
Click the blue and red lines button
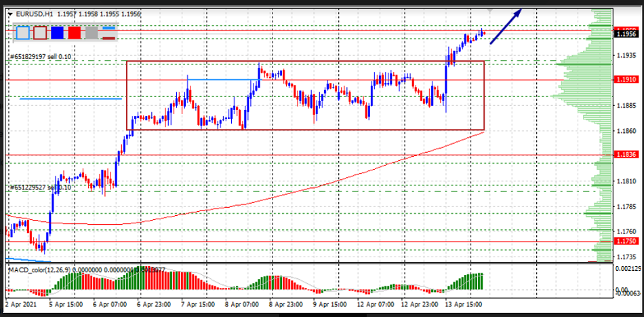(x=109, y=33)
